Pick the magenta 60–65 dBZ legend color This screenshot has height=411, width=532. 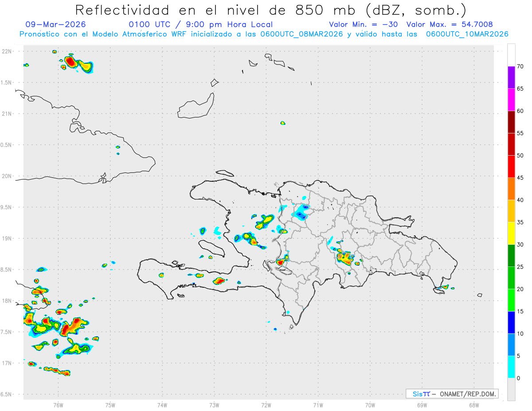tap(511, 100)
